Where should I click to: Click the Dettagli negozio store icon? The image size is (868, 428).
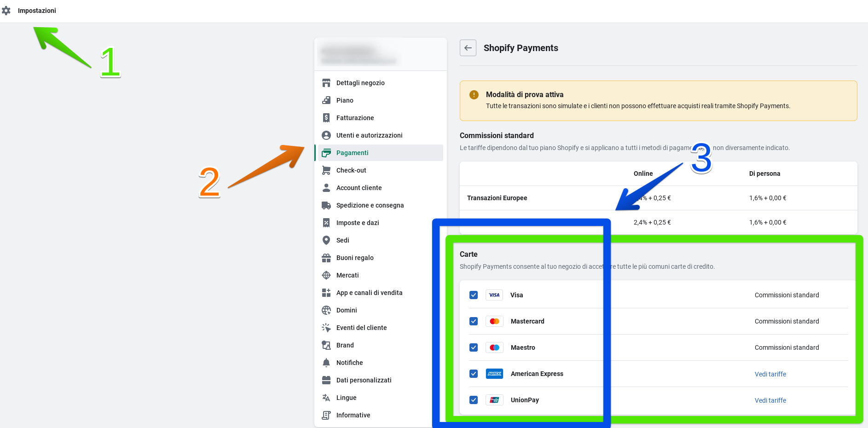coord(326,83)
